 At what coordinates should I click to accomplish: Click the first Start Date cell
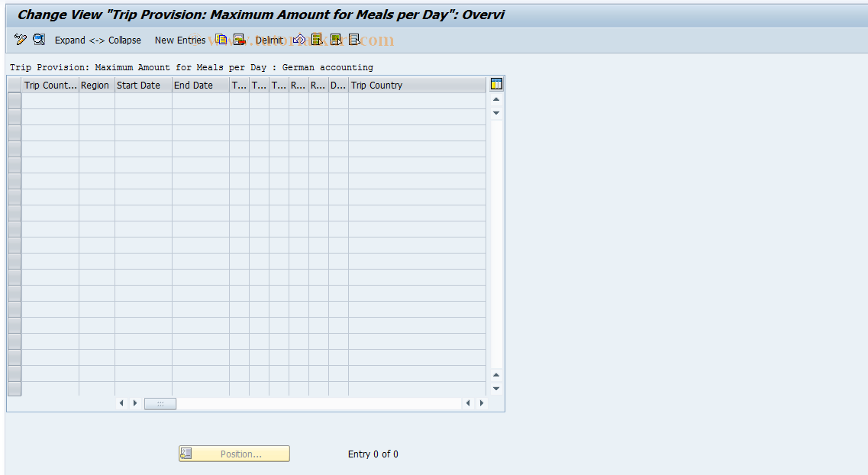pos(144,101)
